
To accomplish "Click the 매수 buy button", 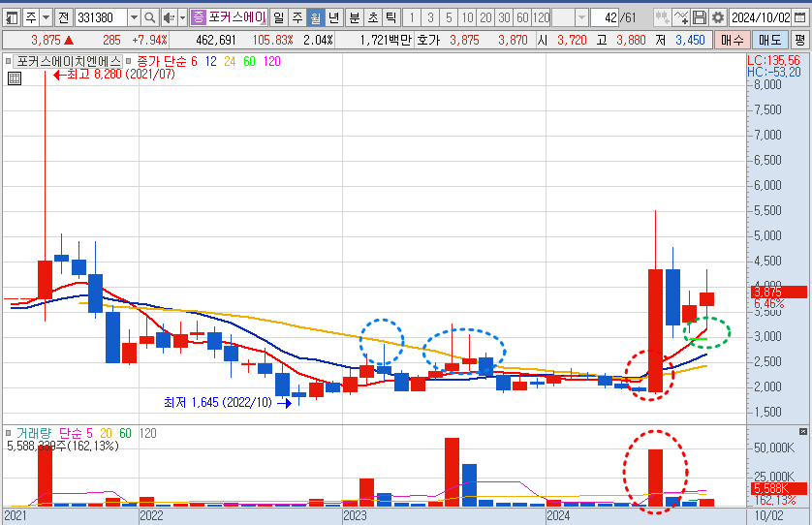I will point(732,40).
